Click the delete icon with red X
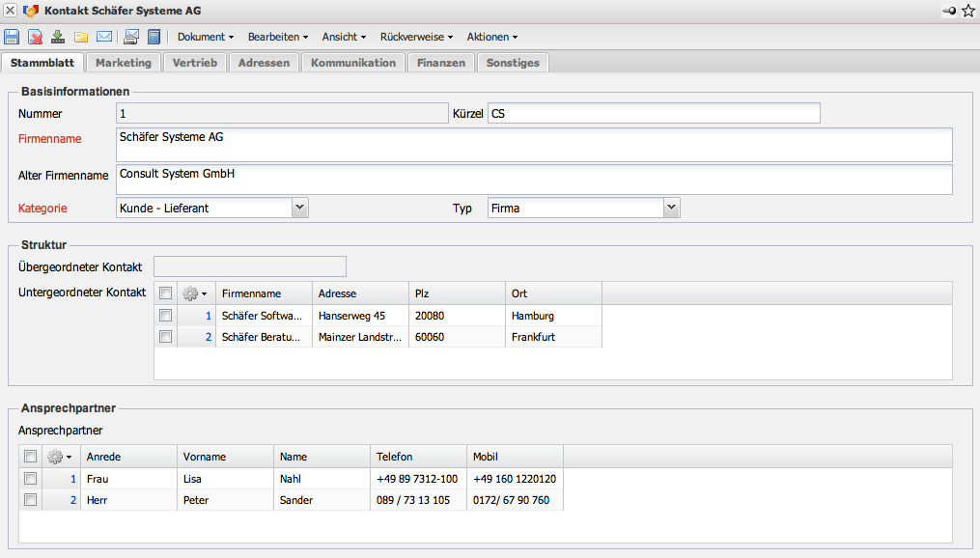Image resolution: width=980 pixels, height=558 pixels. tap(35, 37)
